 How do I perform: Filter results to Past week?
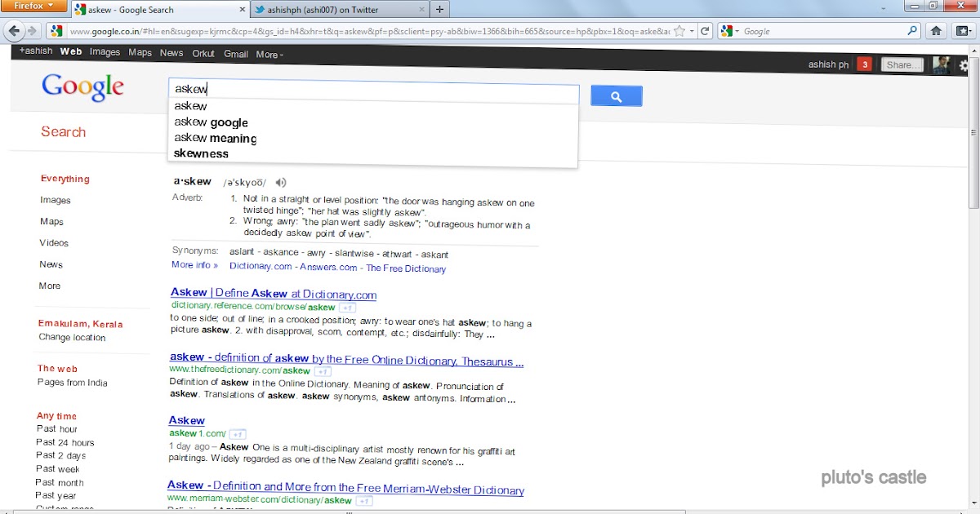pyautogui.click(x=57, y=468)
